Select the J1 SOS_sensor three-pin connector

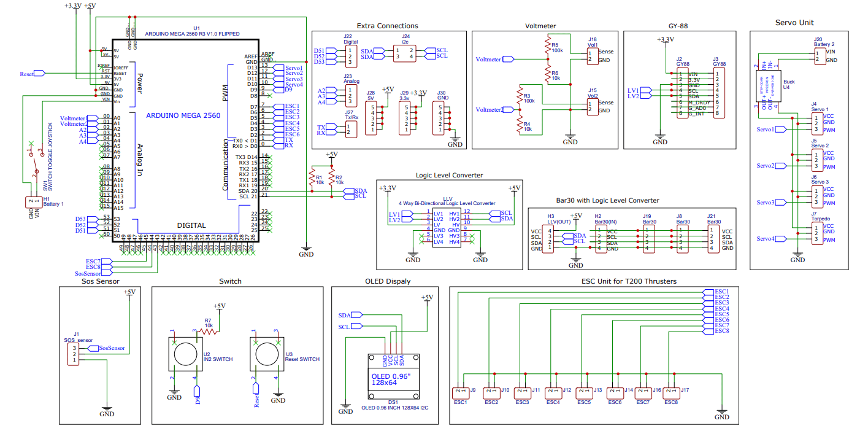[x=72, y=354]
